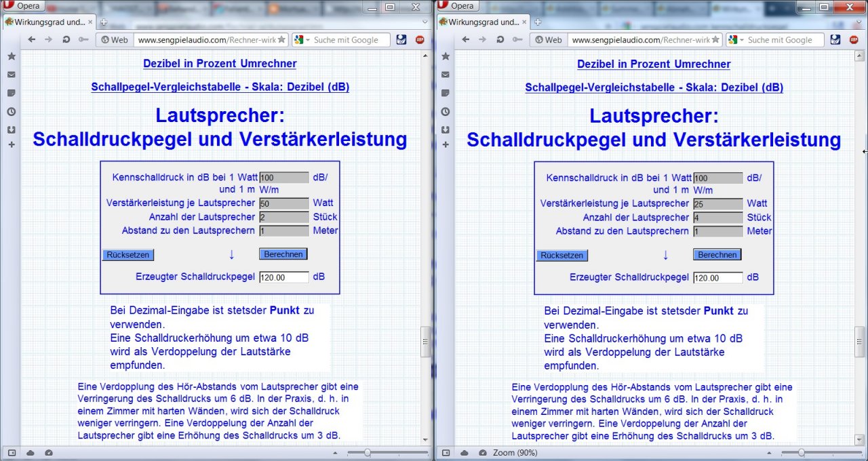Reload page in right window
Image resolution: width=868 pixels, height=461 pixels.
500,40
